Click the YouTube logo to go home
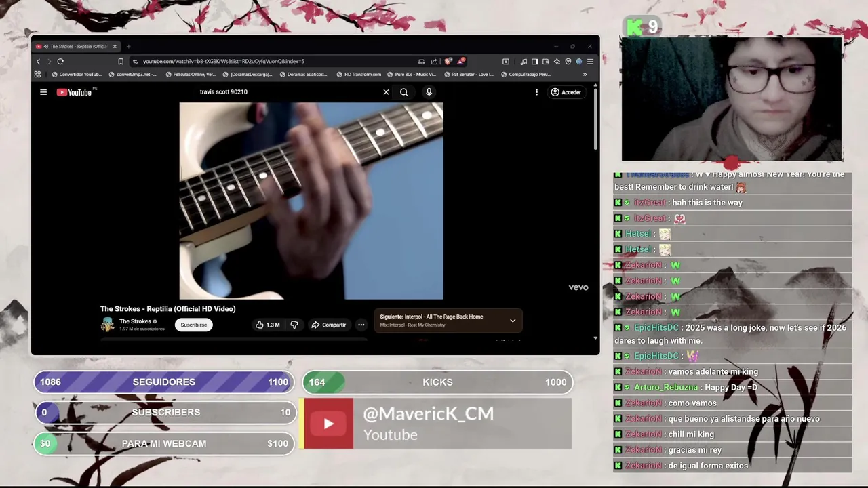 75,92
